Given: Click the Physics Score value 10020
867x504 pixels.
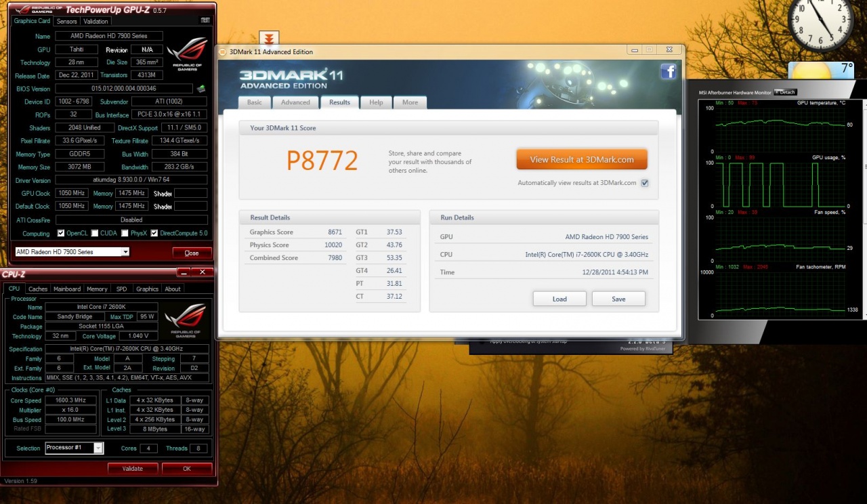Looking at the screenshot, I should coord(333,245).
